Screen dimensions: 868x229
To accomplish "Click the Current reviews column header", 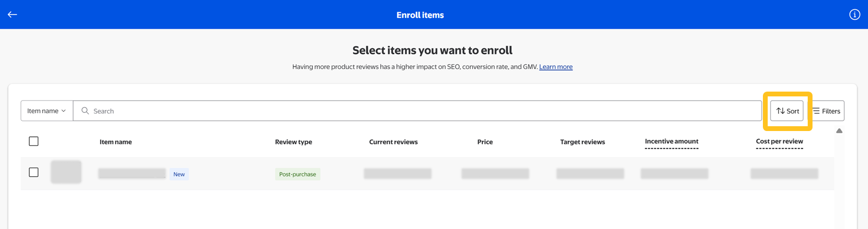I will click(x=393, y=142).
